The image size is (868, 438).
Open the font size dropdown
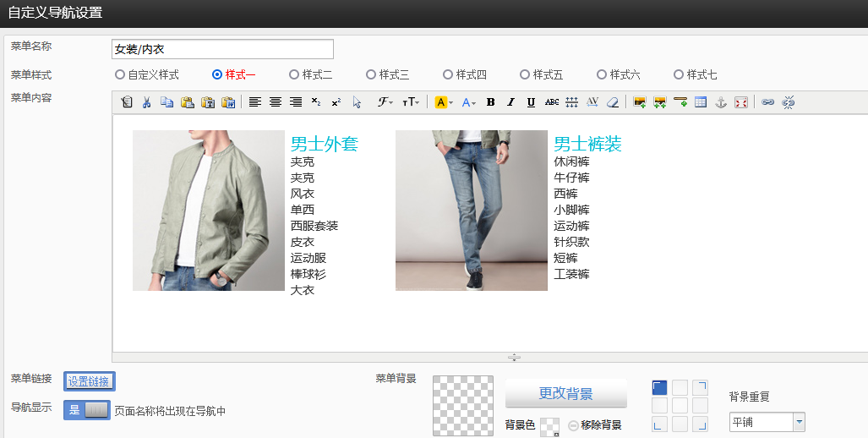pyautogui.click(x=410, y=102)
